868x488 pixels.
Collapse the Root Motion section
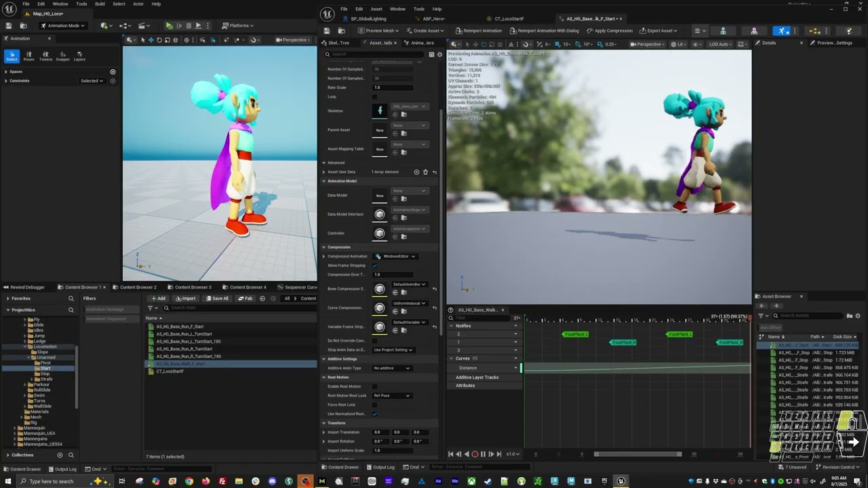(324, 377)
